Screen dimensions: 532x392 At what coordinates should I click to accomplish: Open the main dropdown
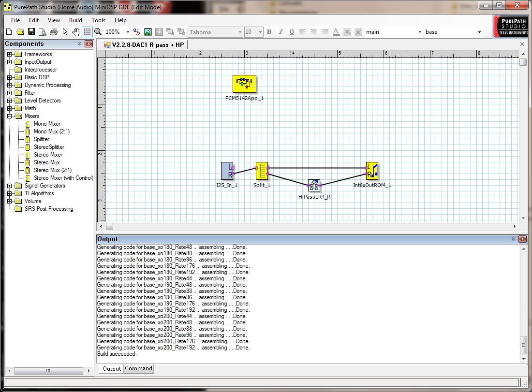(x=420, y=32)
